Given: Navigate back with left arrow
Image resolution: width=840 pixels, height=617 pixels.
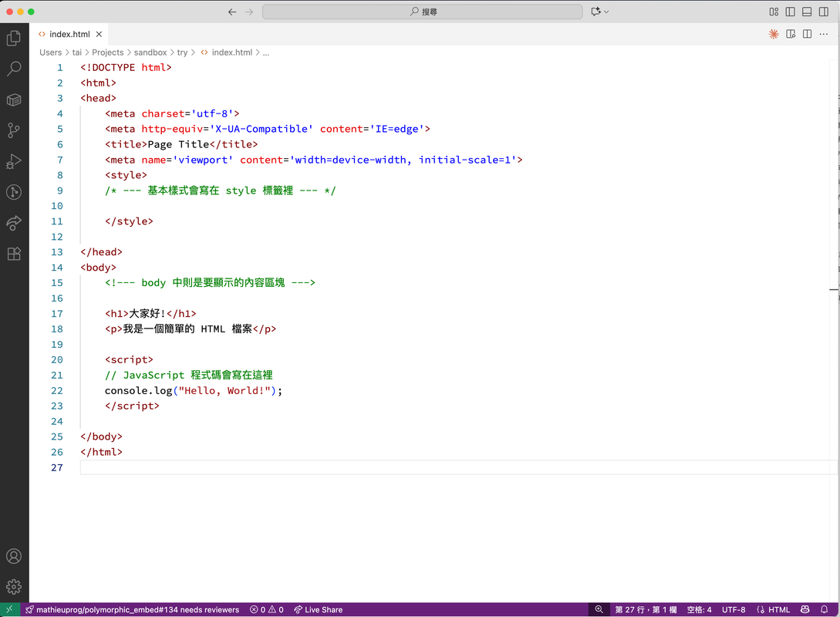Looking at the screenshot, I should (x=232, y=12).
